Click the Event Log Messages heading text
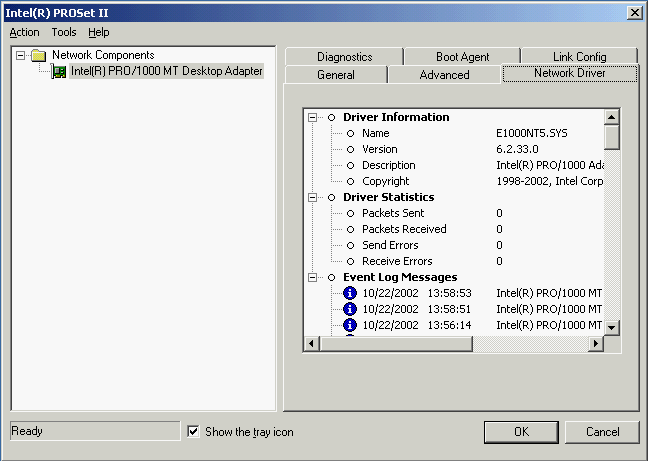 (x=400, y=277)
